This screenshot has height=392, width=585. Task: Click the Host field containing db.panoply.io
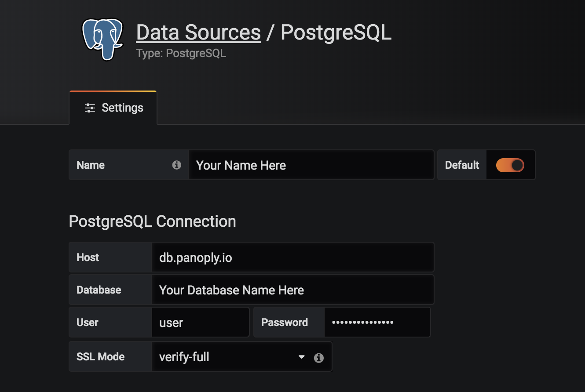point(292,258)
